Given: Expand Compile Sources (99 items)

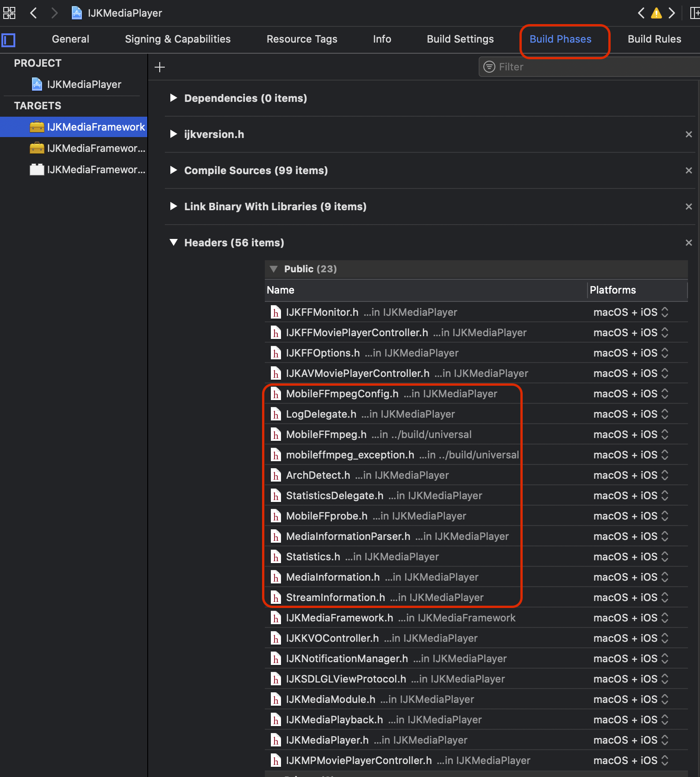Looking at the screenshot, I should 174,170.
